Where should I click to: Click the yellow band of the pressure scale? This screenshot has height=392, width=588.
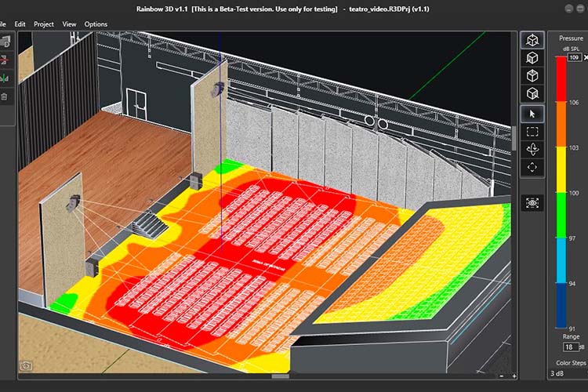pyautogui.click(x=561, y=169)
